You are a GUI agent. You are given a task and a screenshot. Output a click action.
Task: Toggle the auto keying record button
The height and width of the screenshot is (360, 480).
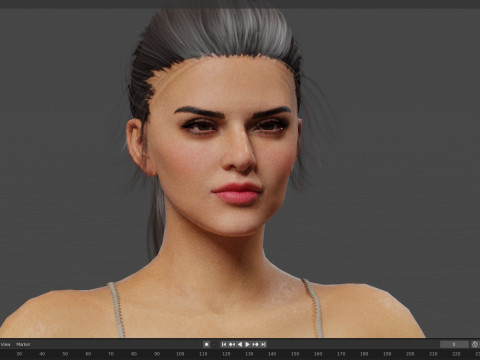tap(206, 344)
